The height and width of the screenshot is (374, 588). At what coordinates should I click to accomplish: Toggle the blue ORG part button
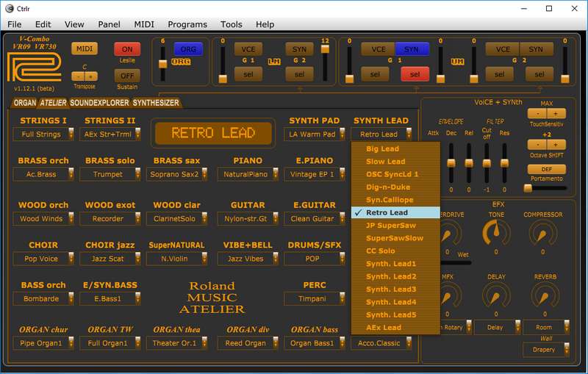pos(188,49)
